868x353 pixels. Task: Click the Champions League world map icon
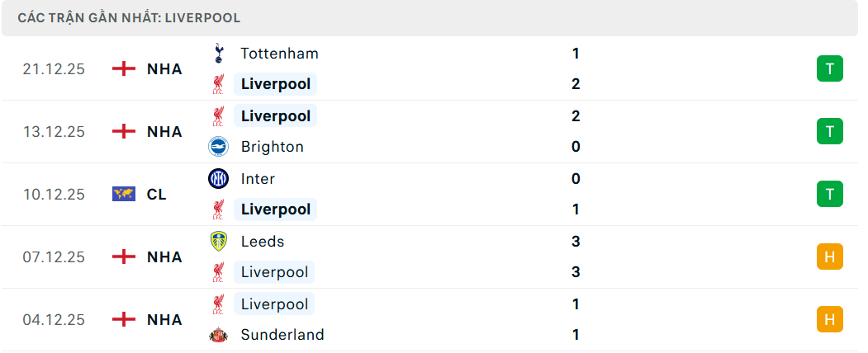tap(123, 195)
